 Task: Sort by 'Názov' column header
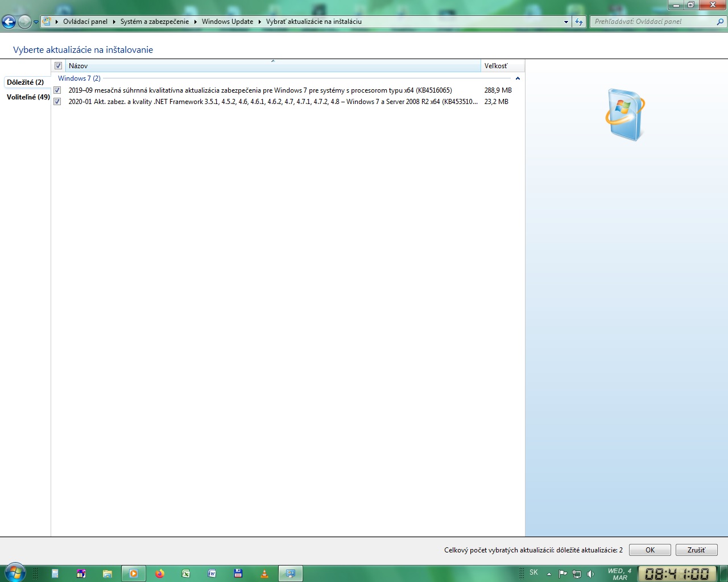tap(273, 66)
